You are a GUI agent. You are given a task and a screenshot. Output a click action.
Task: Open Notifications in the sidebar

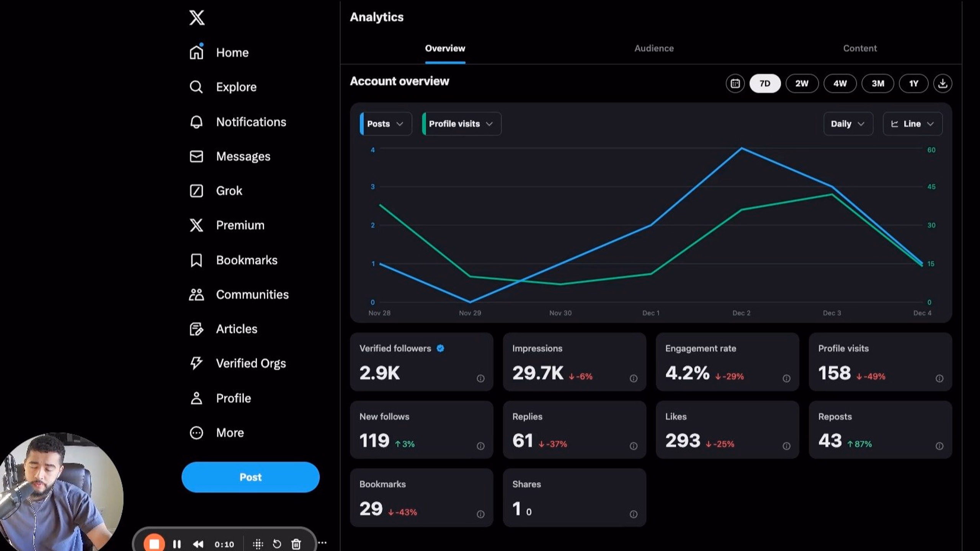[x=238, y=122]
